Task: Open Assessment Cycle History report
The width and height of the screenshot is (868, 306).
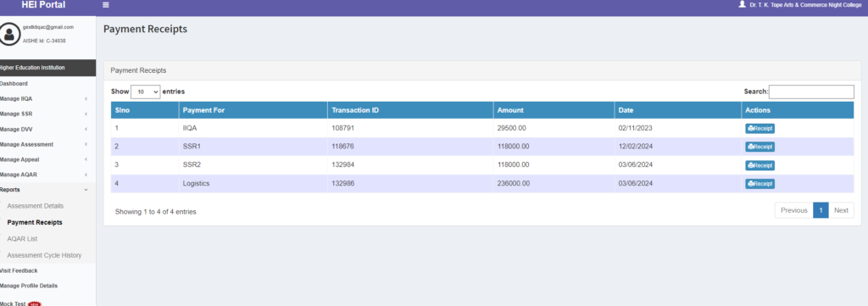Action: click(44, 255)
